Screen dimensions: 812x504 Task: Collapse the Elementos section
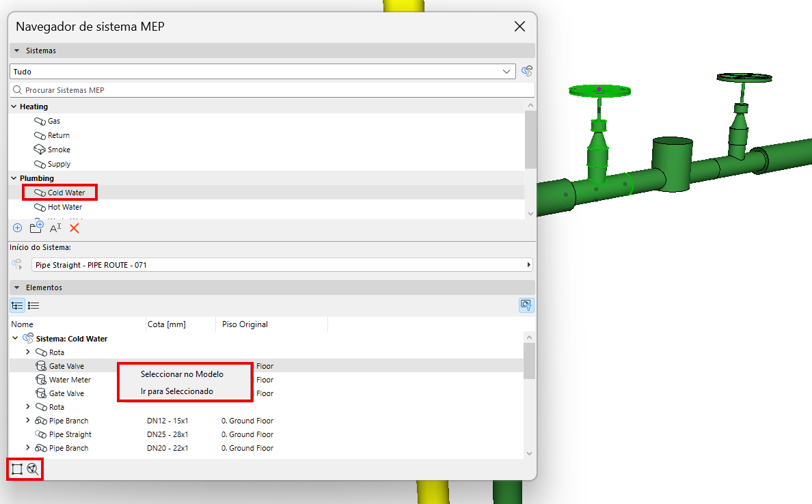(x=16, y=288)
